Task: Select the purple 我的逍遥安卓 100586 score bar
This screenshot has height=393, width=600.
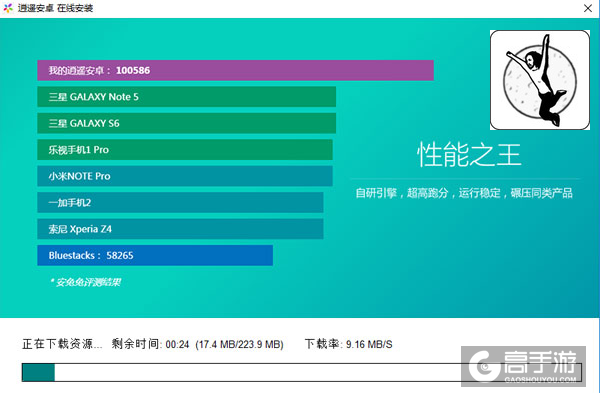Action: [x=235, y=70]
